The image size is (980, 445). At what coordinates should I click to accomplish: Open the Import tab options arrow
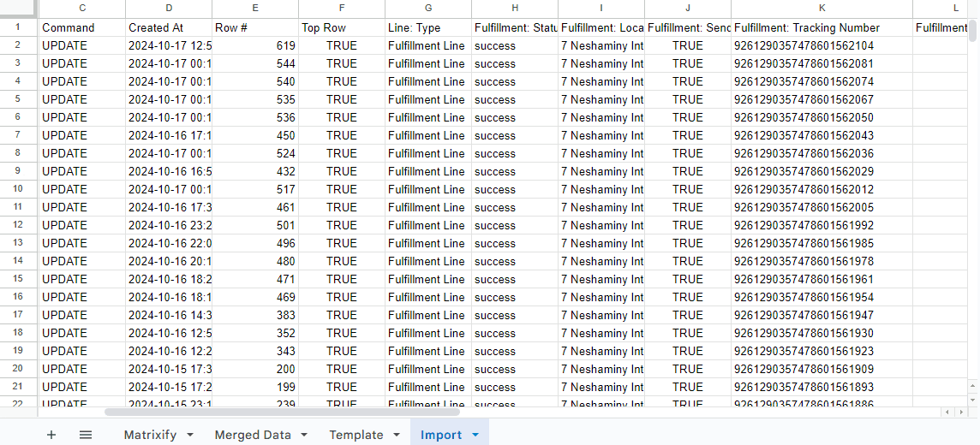[x=475, y=435]
